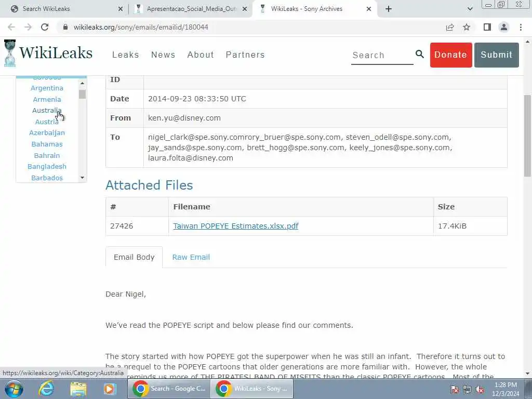Click attachment number 27426

coord(122,226)
